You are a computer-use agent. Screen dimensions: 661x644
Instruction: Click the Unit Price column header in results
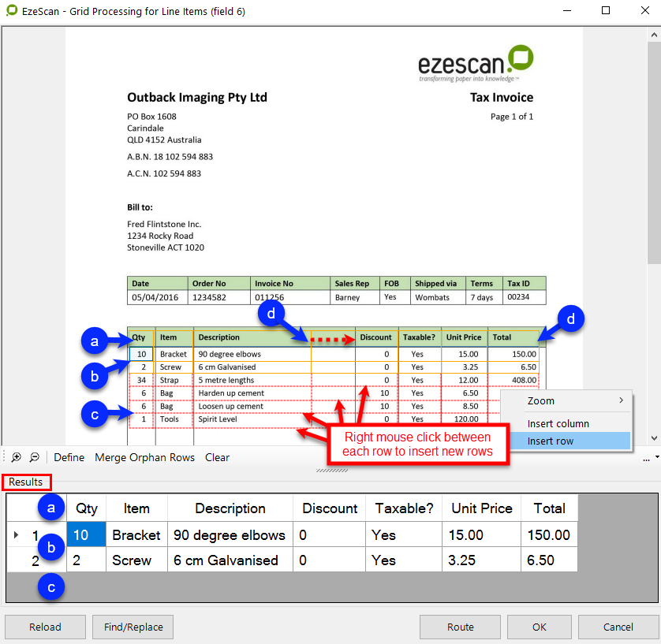pyautogui.click(x=481, y=508)
